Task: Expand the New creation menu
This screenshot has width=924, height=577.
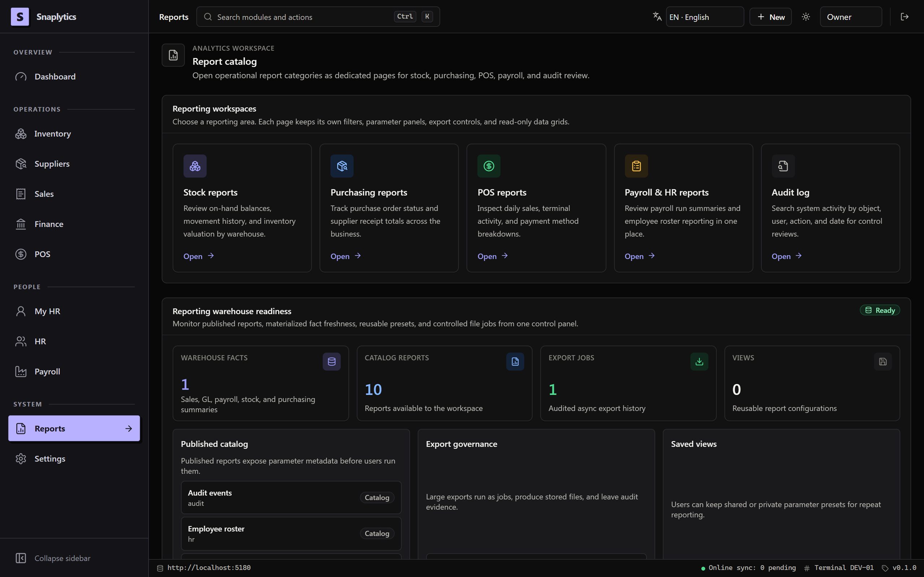Action: 770,17
